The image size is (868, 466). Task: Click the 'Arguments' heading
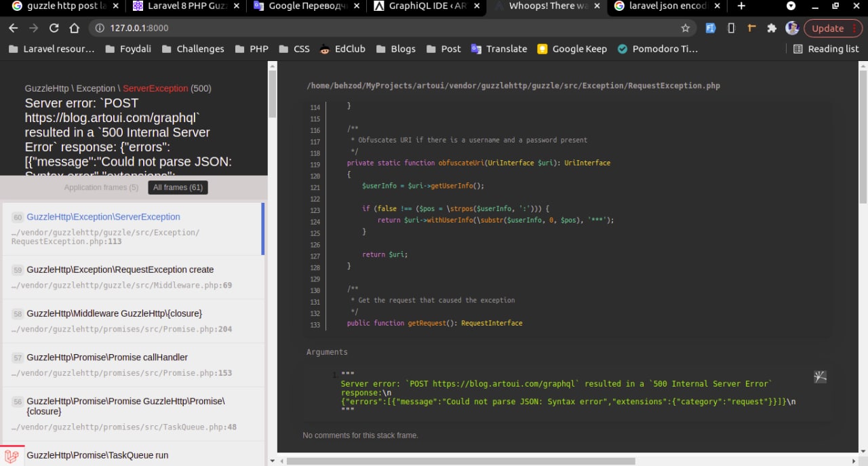(327, 352)
